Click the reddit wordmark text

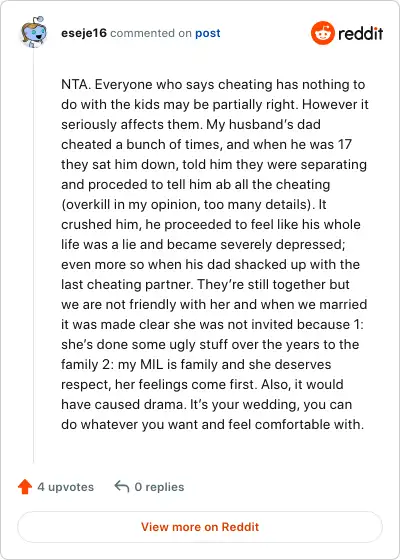tap(360, 34)
